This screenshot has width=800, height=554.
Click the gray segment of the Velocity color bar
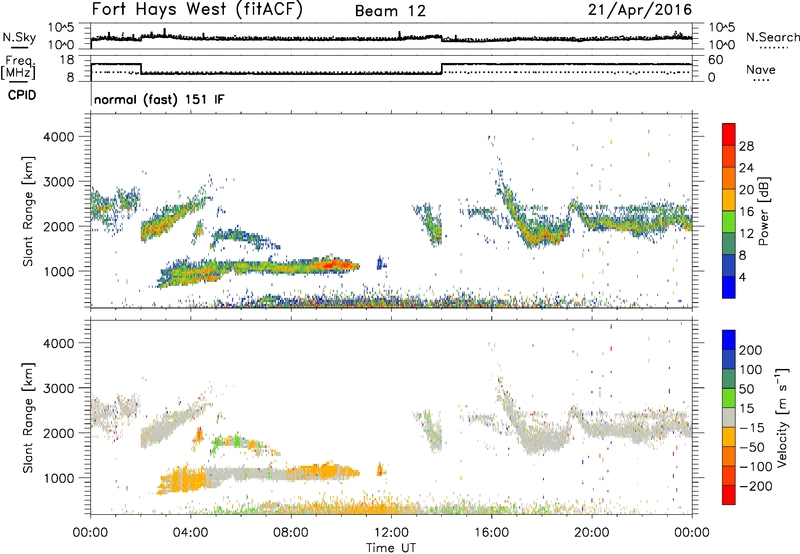729,418
